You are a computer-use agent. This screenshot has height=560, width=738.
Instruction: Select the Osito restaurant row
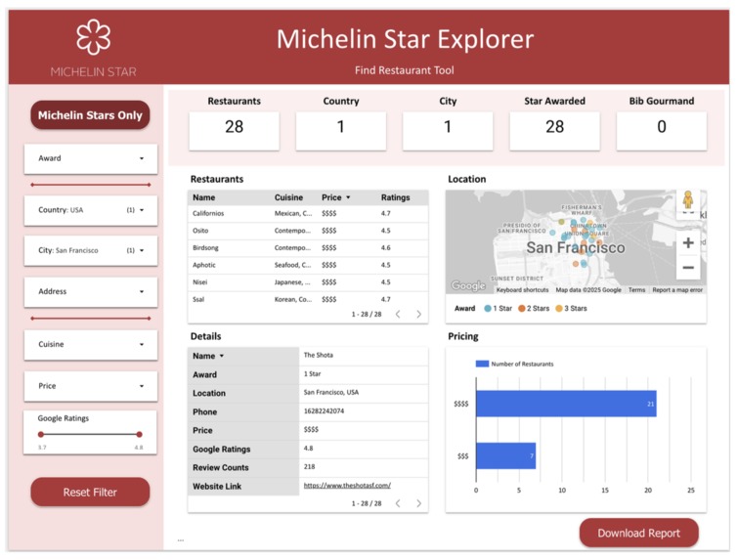pyautogui.click(x=308, y=231)
